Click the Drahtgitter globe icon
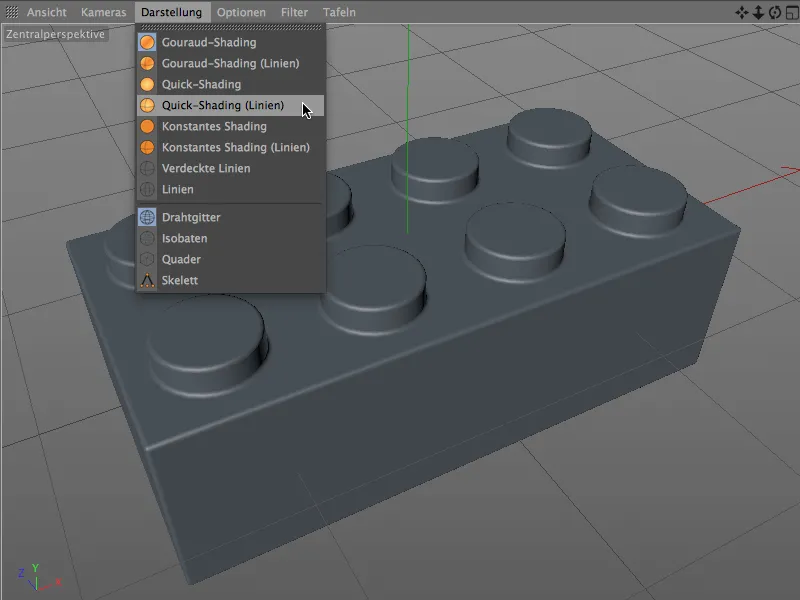800x600 pixels. 147,217
